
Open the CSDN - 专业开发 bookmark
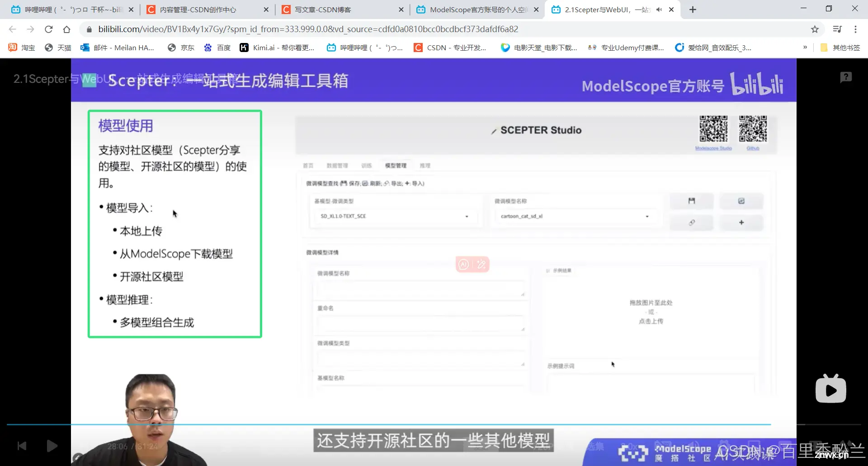click(450, 48)
